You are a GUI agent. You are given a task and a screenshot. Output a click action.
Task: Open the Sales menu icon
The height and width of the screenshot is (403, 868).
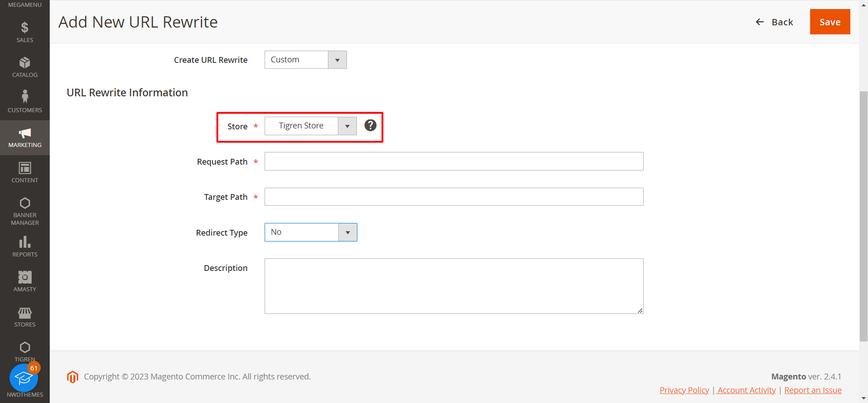point(25,28)
